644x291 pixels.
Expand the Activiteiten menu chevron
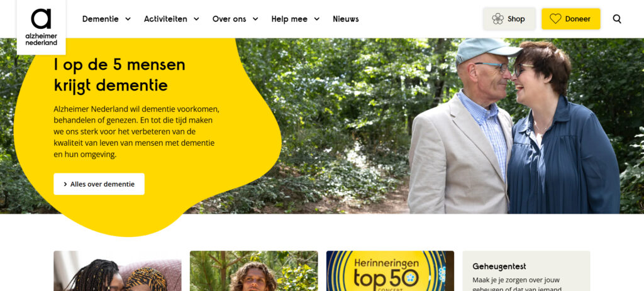[x=196, y=19]
